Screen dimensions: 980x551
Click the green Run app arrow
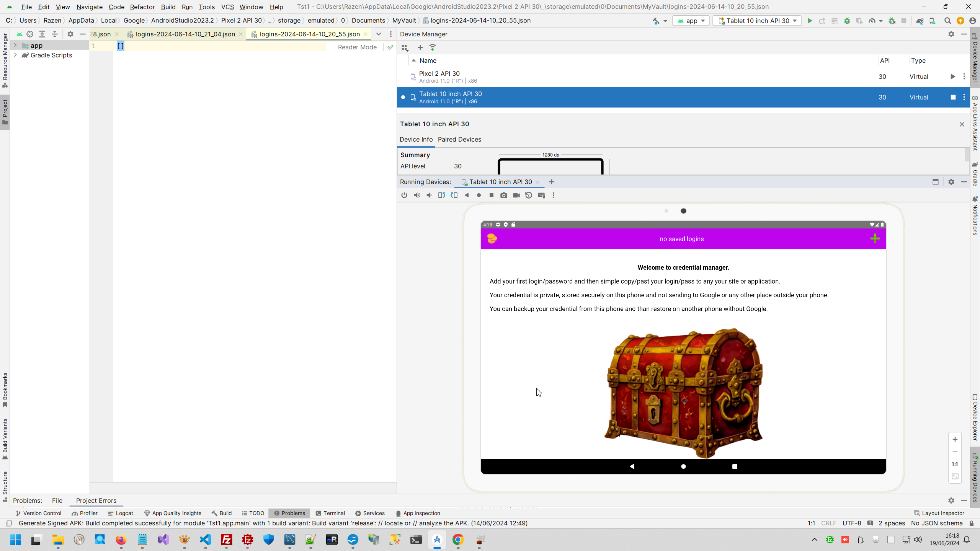[810, 21]
